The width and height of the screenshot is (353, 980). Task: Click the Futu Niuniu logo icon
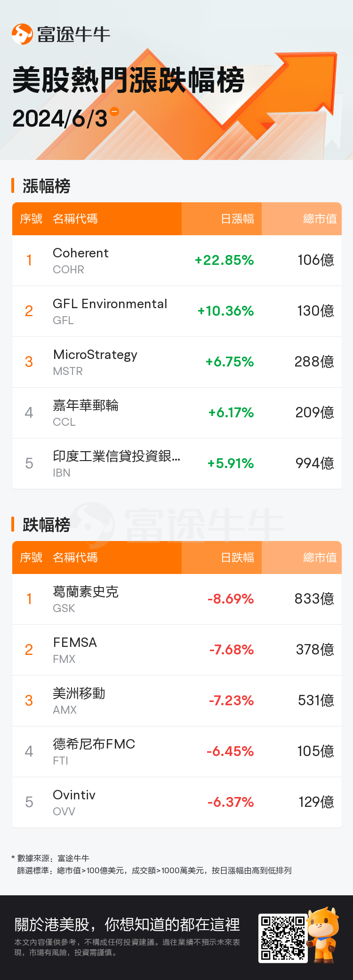coord(22,34)
